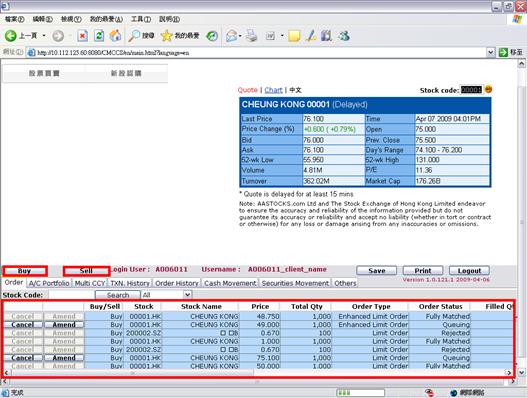Switch to the TXN. History tab
This screenshot has width=527, height=398.
tap(130, 283)
